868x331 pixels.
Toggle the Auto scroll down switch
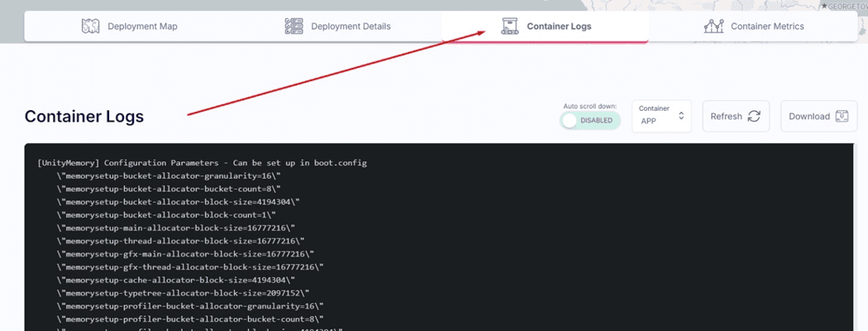pos(590,120)
